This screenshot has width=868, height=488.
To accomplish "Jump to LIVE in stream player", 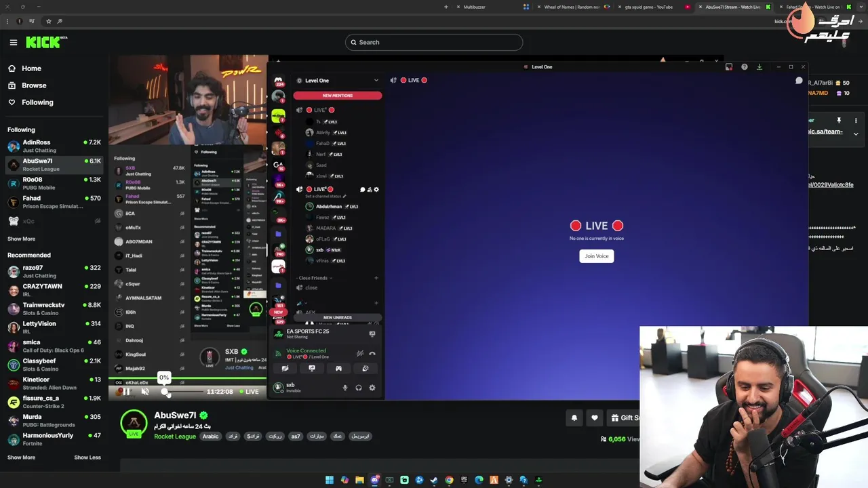I will tap(250, 391).
